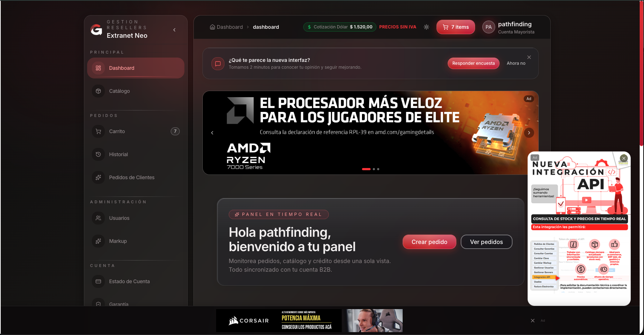This screenshot has width=644, height=335.
Task: Open the Dashboard sidebar item
Action: pos(136,68)
